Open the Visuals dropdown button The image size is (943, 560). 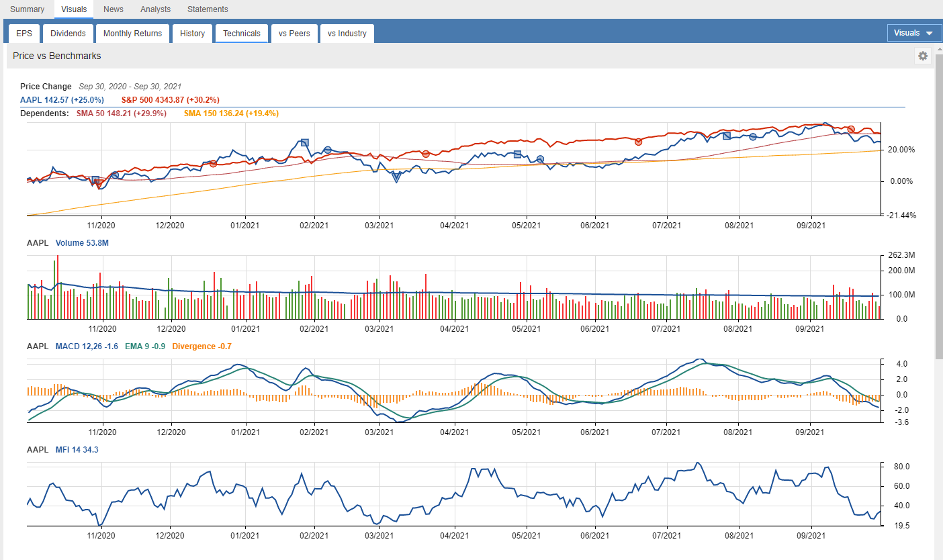click(x=914, y=33)
